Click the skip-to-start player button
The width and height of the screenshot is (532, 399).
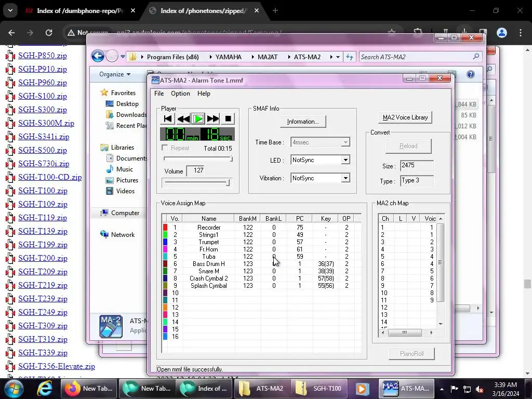tap(168, 119)
